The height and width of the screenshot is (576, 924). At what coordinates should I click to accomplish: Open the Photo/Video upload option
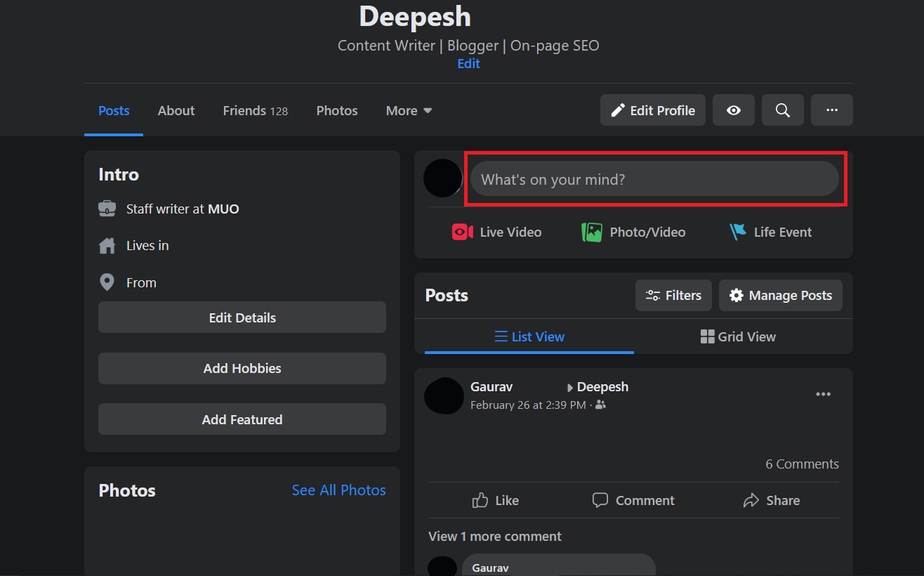(633, 232)
